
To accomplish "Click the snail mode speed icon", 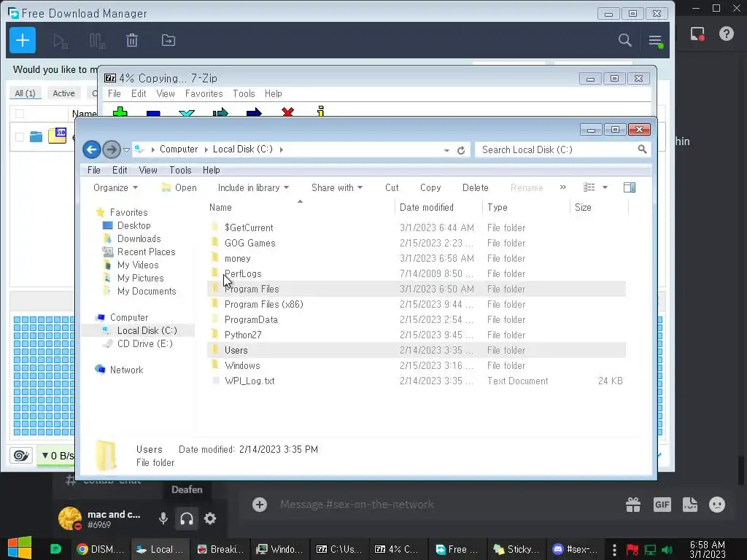I will (21, 456).
